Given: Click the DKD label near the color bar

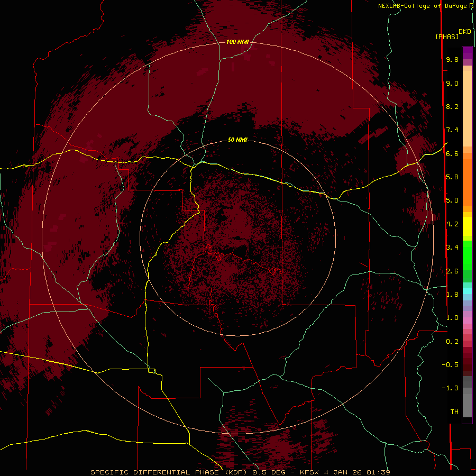Looking at the screenshot, I should (465, 31).
